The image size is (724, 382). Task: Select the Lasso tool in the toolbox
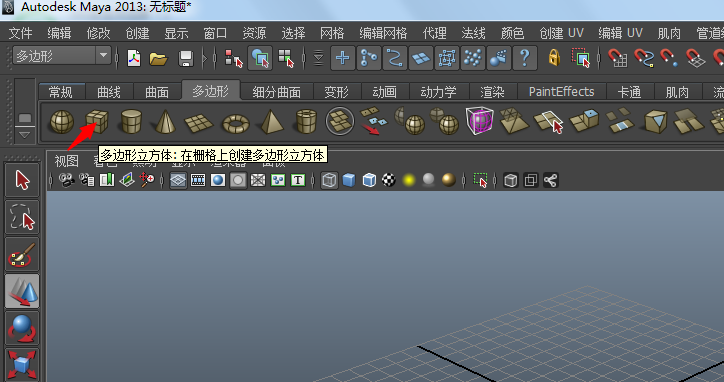22,217
